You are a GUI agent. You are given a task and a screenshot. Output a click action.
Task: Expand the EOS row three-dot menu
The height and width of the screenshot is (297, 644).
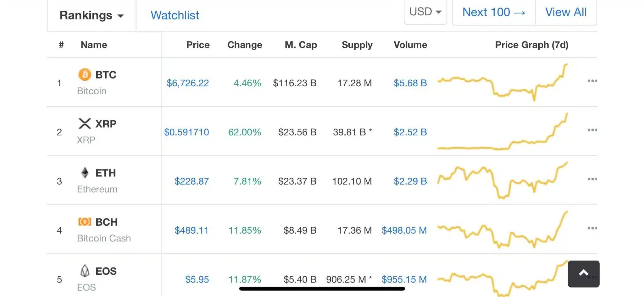pyautogui.click(x=592, y=277)
